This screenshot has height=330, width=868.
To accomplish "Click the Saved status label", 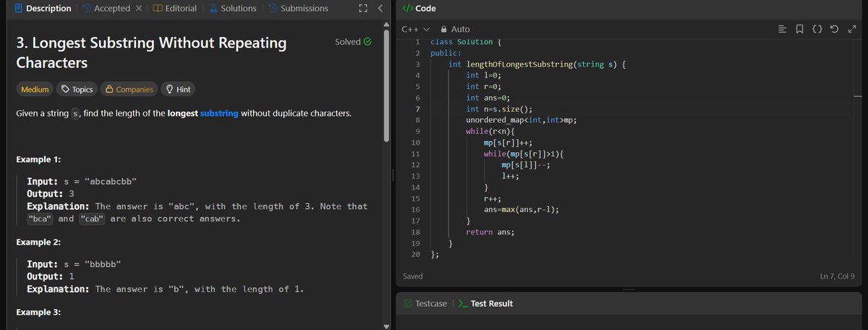I will [413, 276].
